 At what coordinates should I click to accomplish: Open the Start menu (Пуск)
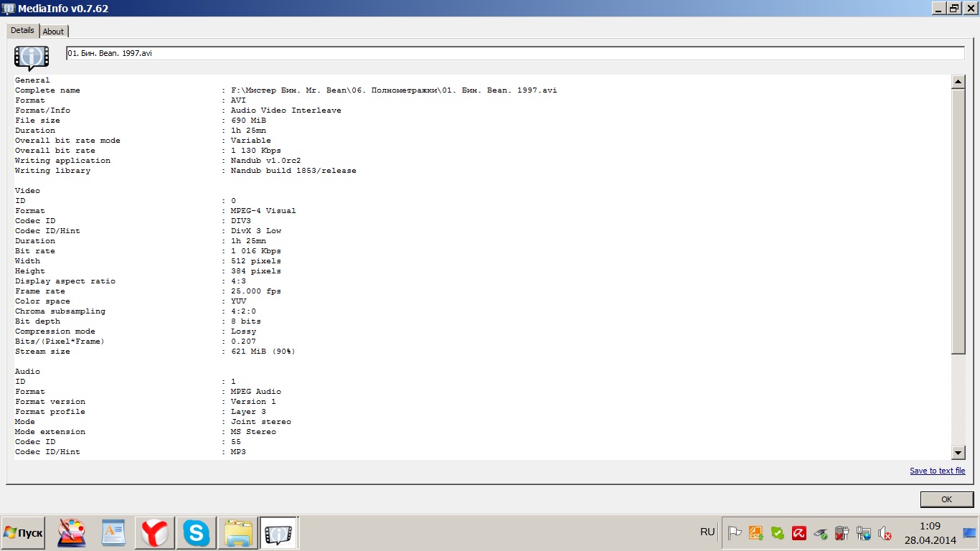[x=24, y=533]
